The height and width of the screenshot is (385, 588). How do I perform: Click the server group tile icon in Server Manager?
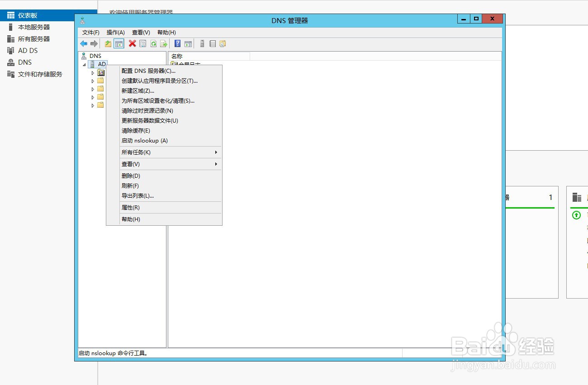(x=577, y=197)
